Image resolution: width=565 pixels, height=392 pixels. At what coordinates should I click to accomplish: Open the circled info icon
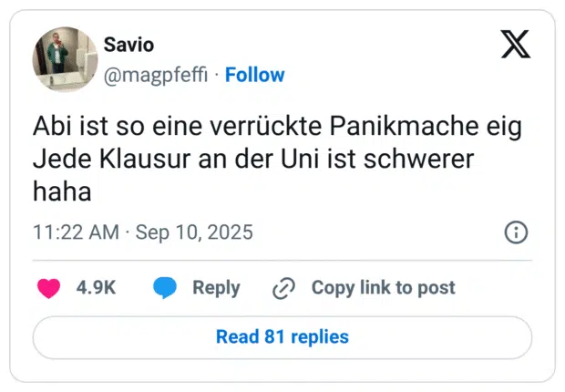click(516, 232)
